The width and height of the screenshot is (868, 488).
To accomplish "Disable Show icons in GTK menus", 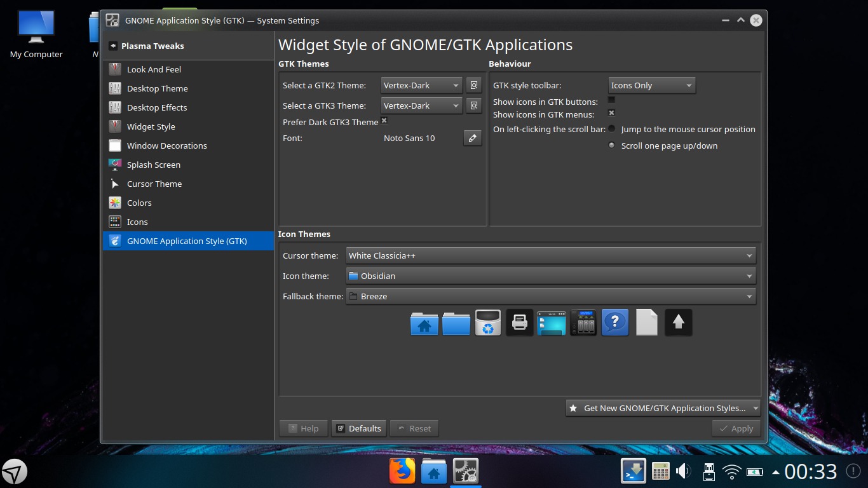I will click(611, 113).
